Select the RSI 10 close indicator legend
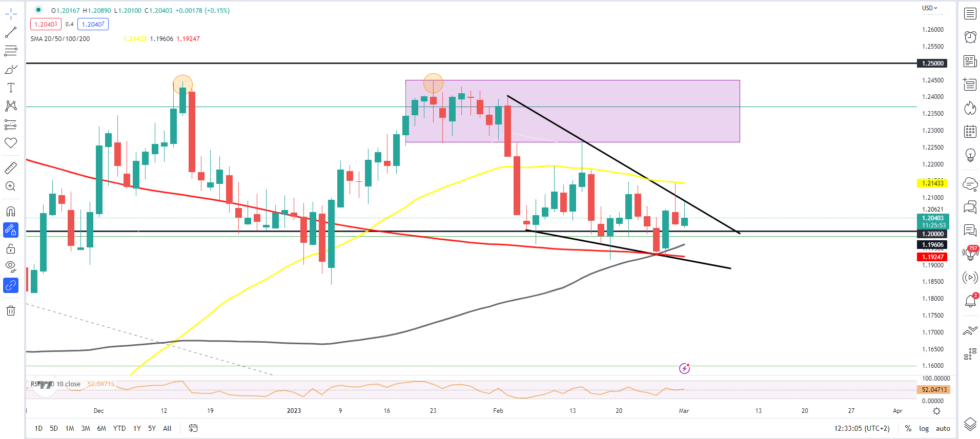Screen dimensions: 980x439 point(55,384)
